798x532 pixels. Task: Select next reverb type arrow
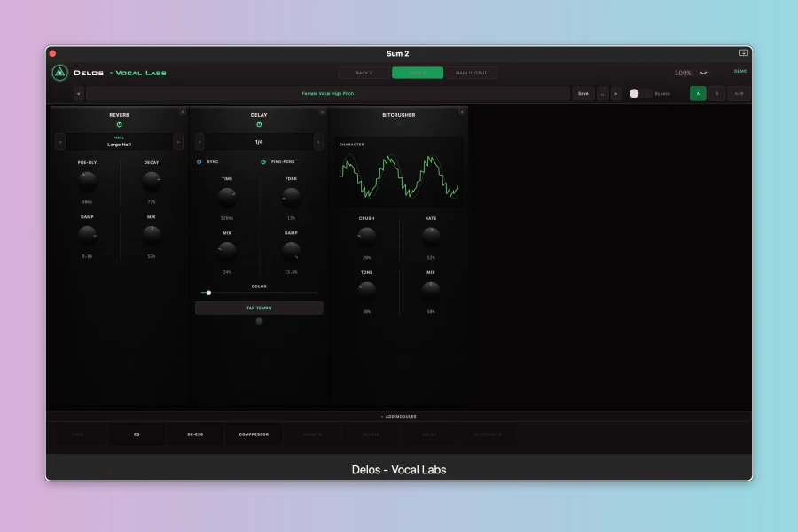[178, 142]
